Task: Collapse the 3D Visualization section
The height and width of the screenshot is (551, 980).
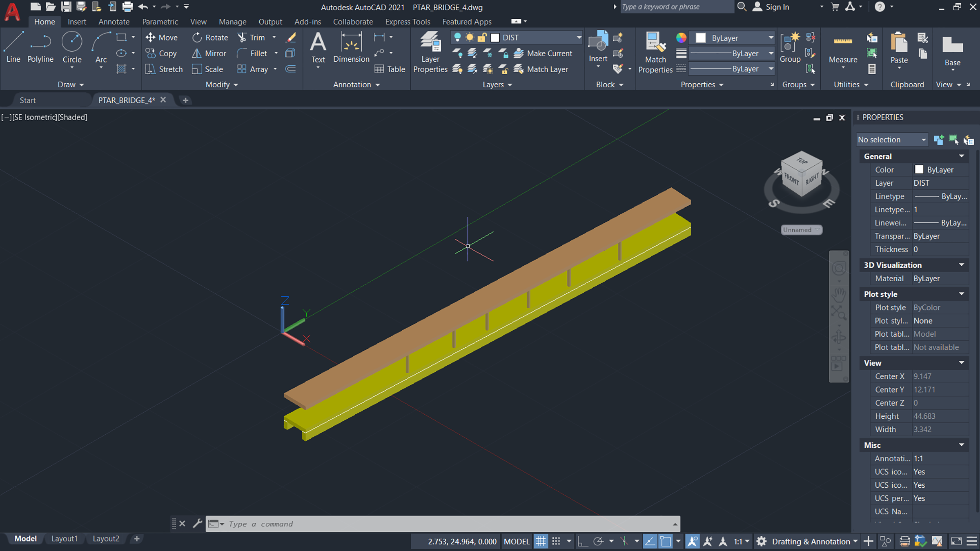Action: click(962, 265)
